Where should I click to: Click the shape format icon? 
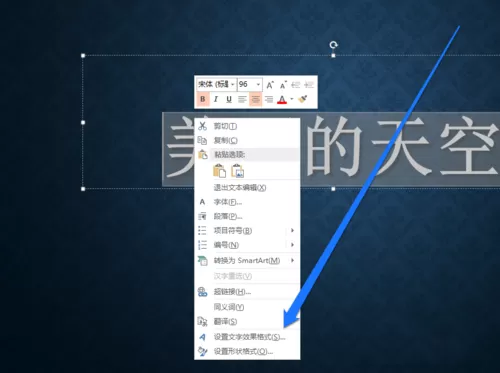[x=202, y=351]
